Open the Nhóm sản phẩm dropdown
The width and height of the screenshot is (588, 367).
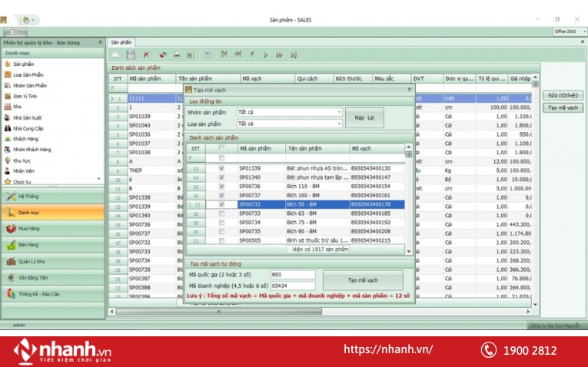339,112
